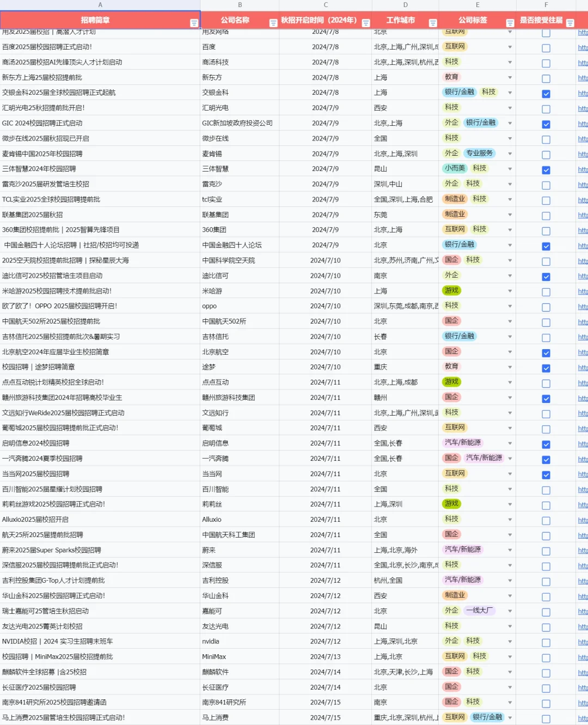The image size is (588, 725).
Task: Open tag dropdown arrow in 点点互动 row
Action: tap(510, 382)
